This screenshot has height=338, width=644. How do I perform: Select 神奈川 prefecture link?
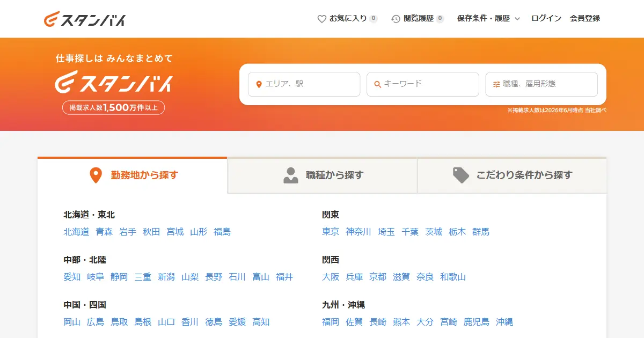pos(358,232)
